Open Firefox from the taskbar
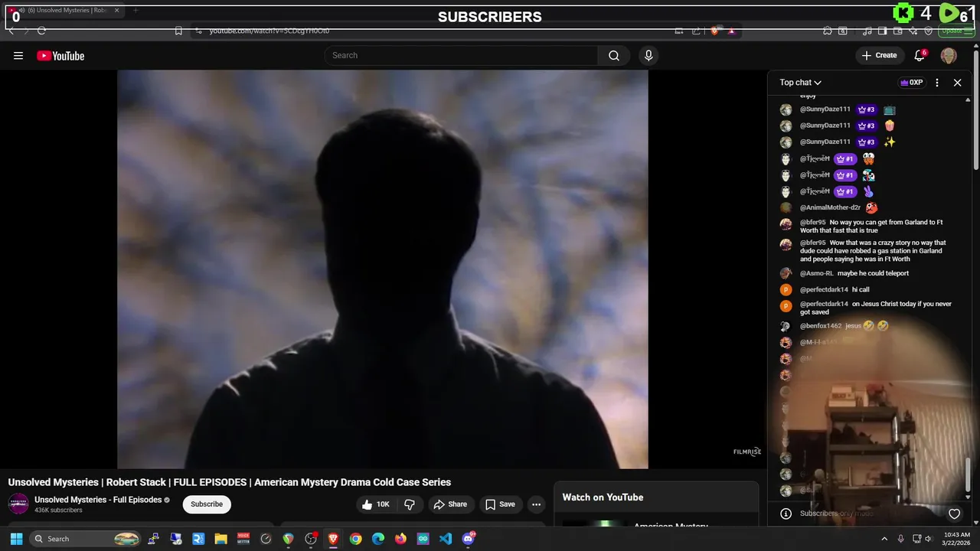Image resolution: width=980 pixels, height=551 pixels. click(x=400, y=539)
